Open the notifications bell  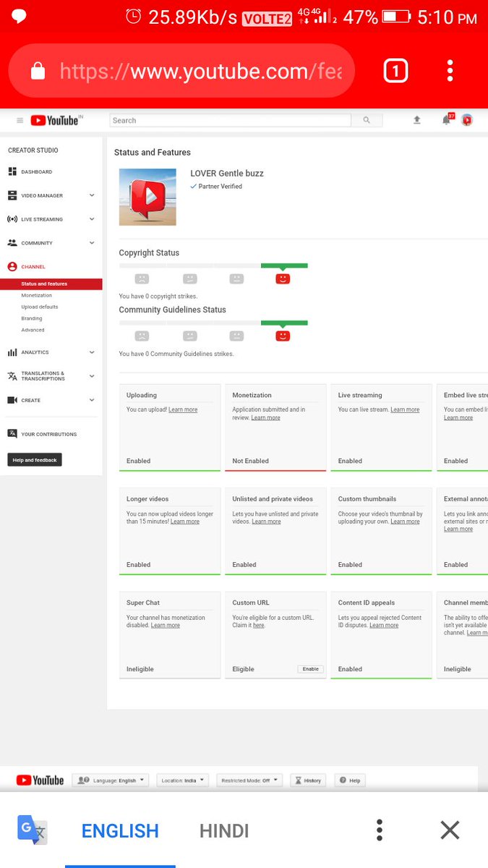pyautogui.click(x=447, y=120)
